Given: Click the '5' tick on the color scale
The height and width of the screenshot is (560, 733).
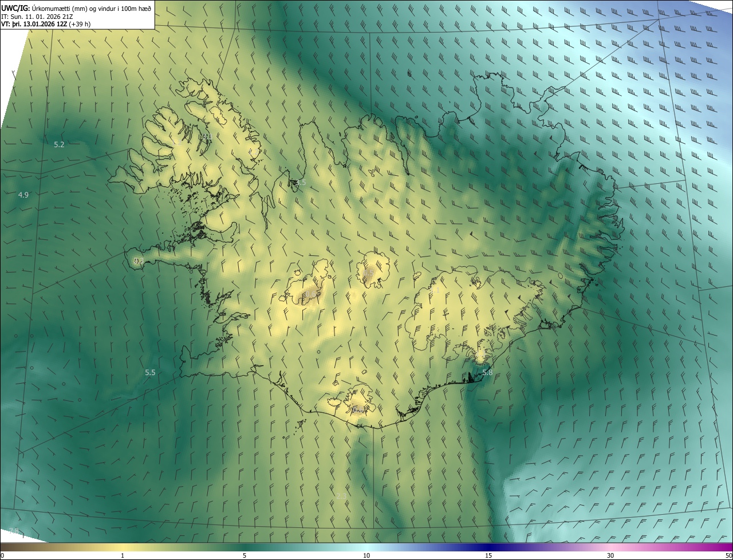Looking at the screenshot, I should 245,556.
